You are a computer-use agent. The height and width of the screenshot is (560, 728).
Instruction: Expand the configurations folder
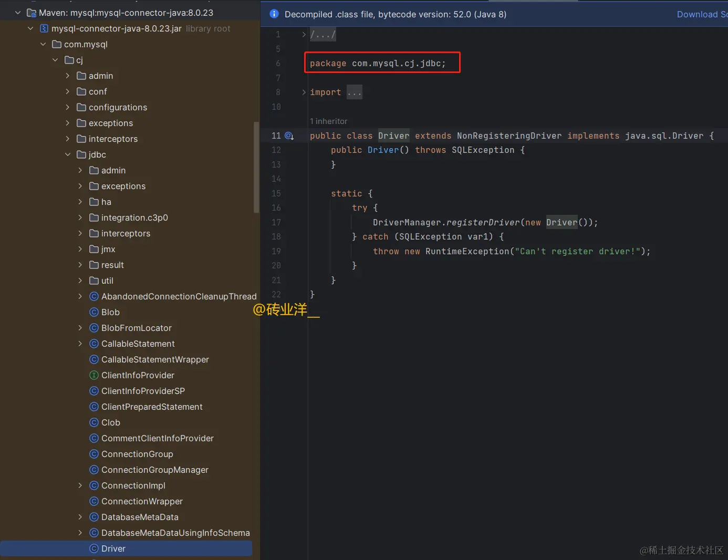[67, 107]
